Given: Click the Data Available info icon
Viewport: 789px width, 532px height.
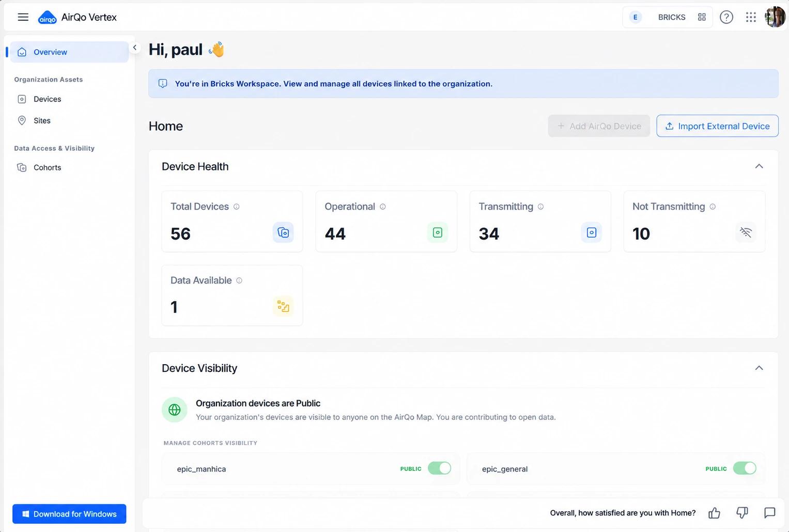Looking at the screenshot, I should pos(239,280).
